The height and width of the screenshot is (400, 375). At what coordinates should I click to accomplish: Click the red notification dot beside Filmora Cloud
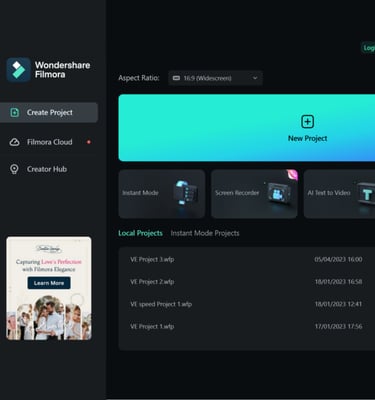[89, 142]
